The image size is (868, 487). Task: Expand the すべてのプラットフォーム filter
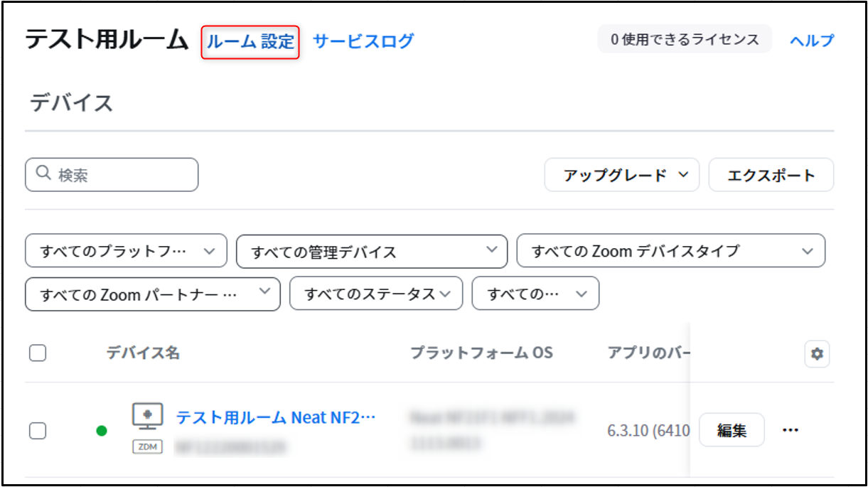[126, 251]
